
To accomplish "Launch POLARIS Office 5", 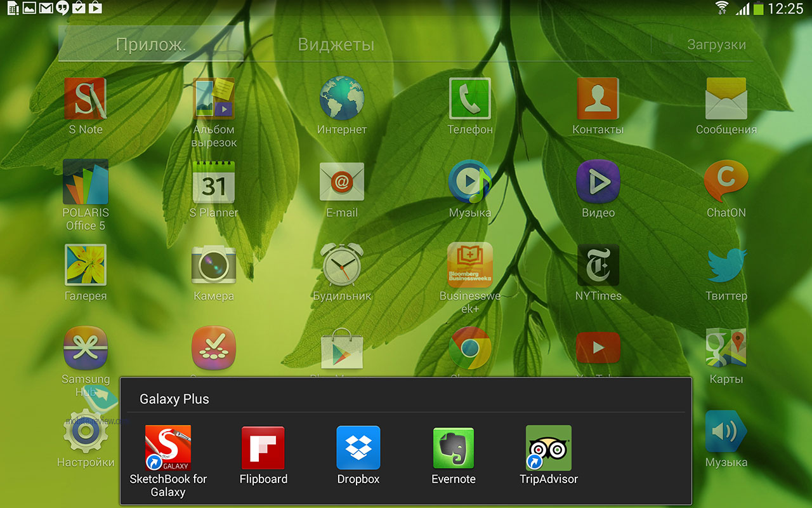I will click(x=86, y=182).
